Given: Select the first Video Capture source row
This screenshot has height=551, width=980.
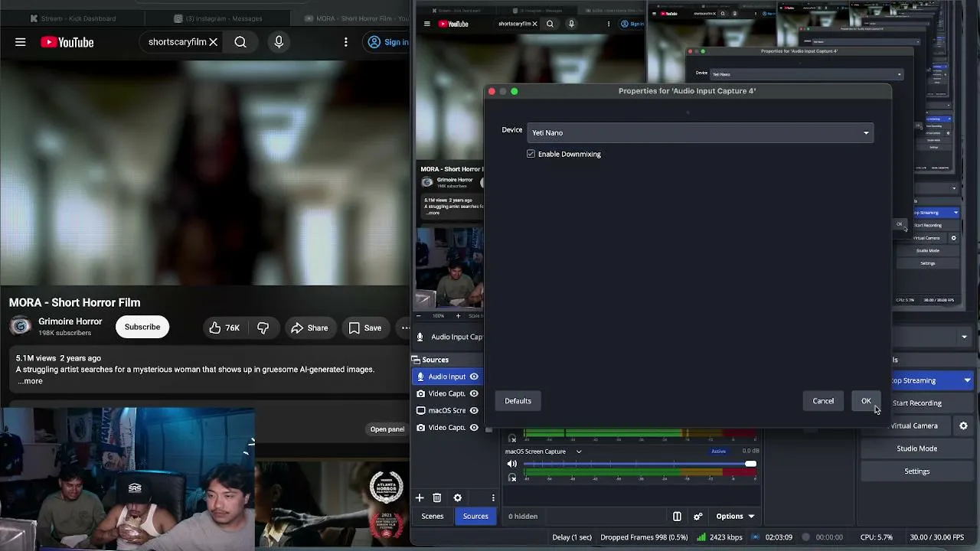Looking at the screenshot, I should tap(446, 393).
